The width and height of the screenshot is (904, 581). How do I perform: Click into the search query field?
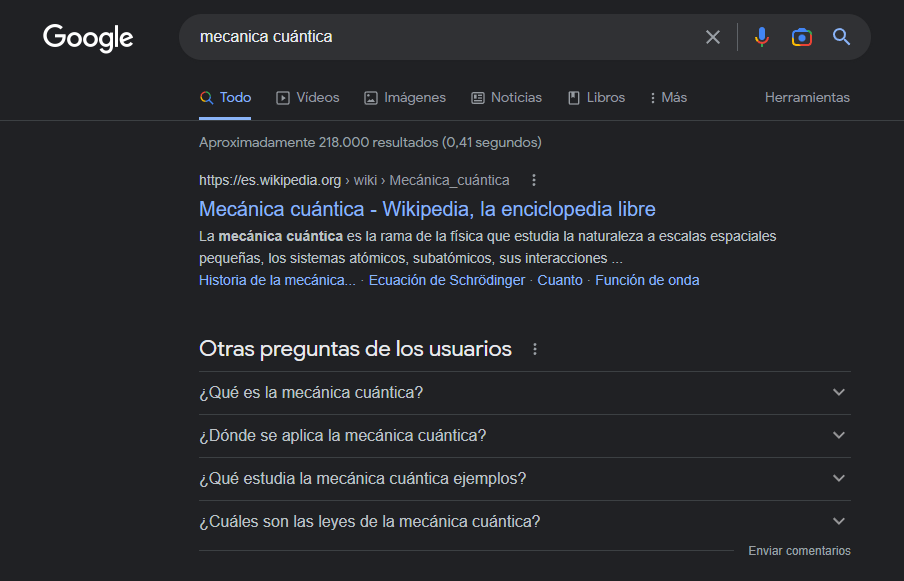tap(444, 37)
